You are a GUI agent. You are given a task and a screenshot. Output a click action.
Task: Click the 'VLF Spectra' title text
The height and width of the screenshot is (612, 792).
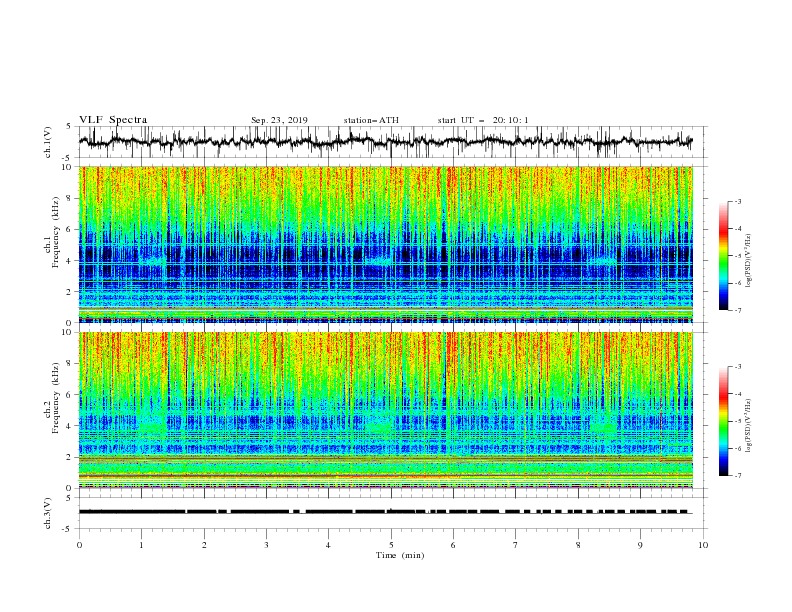(113, 120)
